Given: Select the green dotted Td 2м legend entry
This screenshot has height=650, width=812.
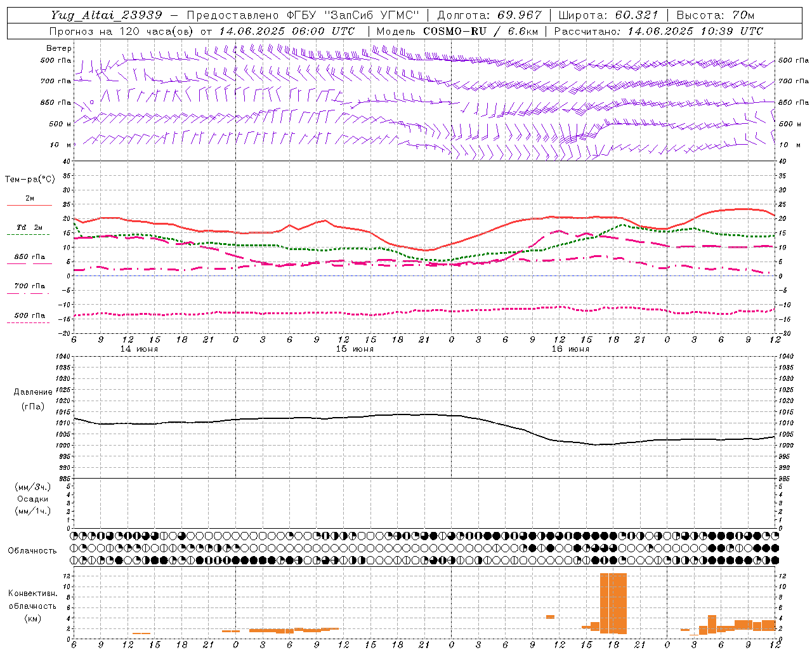Looking at the screenshot, I should tap(28, 234).
